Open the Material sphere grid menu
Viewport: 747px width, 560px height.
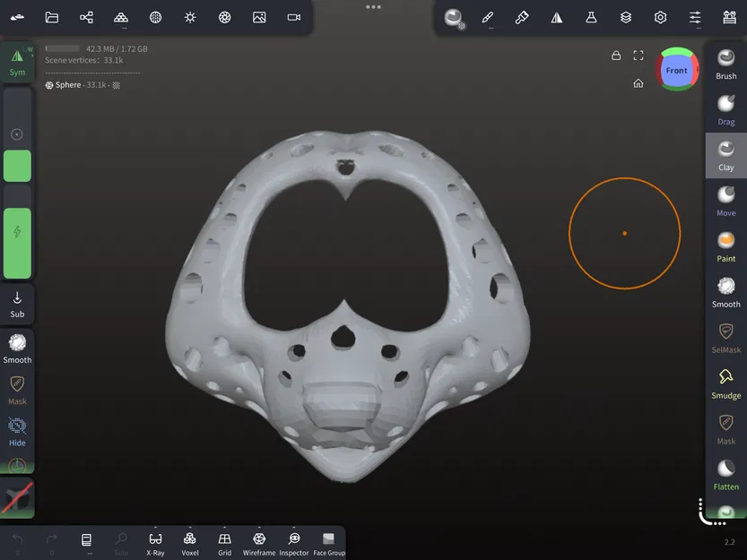155,18
